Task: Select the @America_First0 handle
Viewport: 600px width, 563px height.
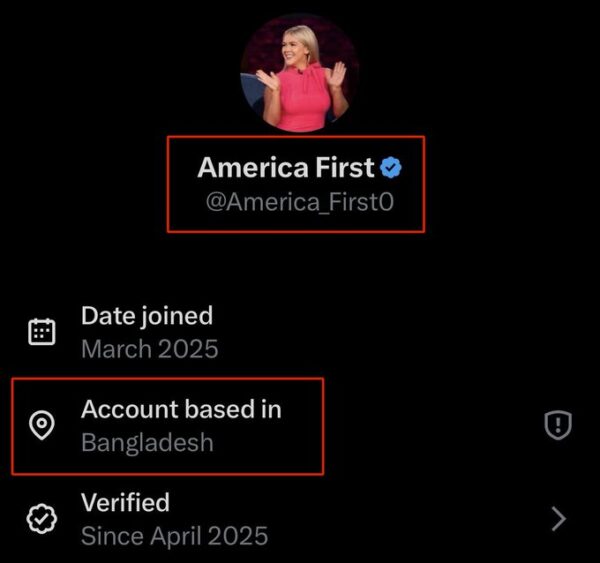Action: pyautogui.click(x=300, y=202)
